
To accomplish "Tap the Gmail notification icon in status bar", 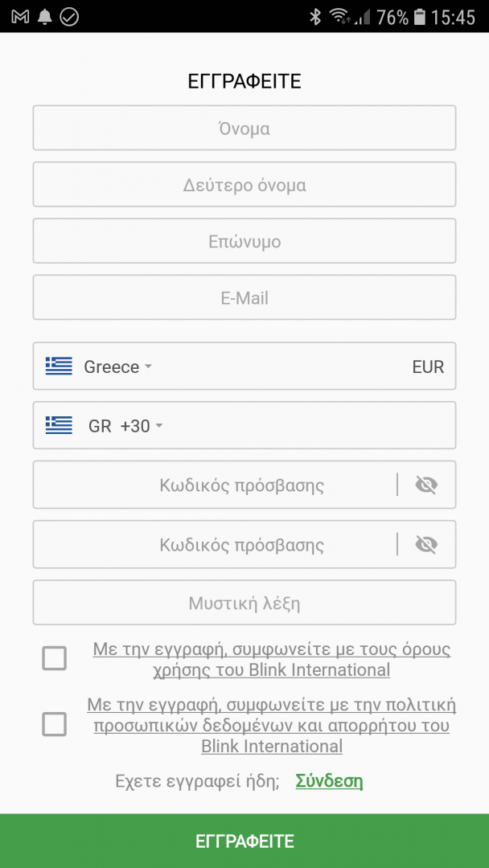I will point(20,17).
